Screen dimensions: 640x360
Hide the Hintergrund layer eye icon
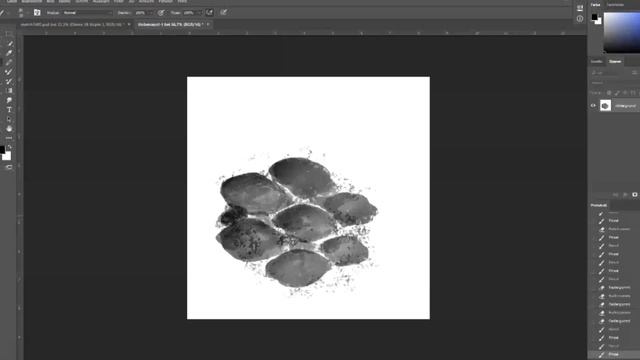coord(593,106)
